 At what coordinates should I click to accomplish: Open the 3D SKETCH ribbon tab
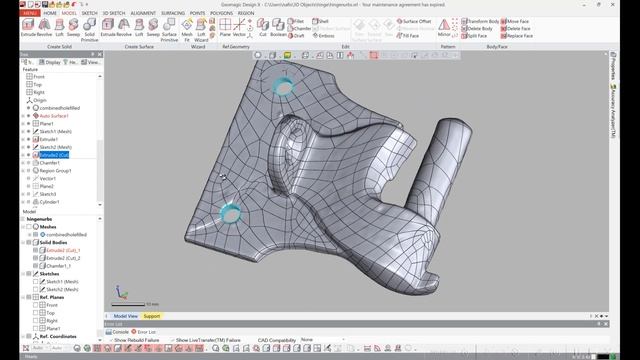pyautogui.click(x=113, y=13)
